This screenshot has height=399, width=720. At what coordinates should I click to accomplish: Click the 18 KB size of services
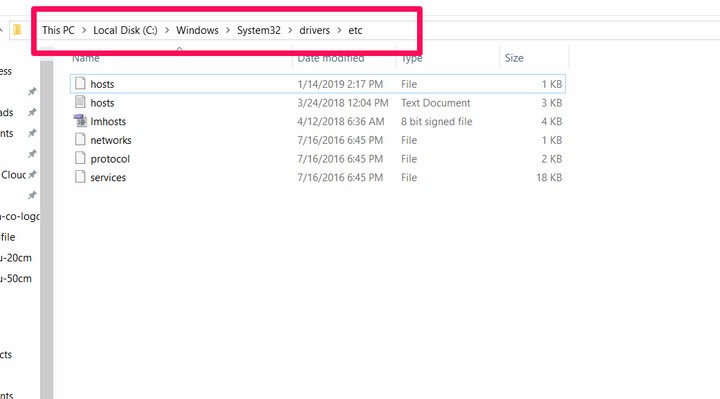[549, 177]
